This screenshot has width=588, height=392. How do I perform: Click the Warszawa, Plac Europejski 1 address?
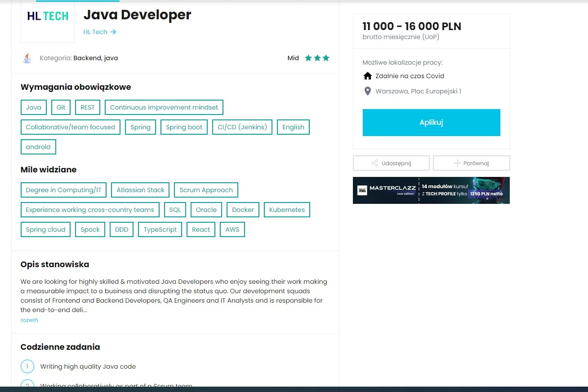coord(419,91)
